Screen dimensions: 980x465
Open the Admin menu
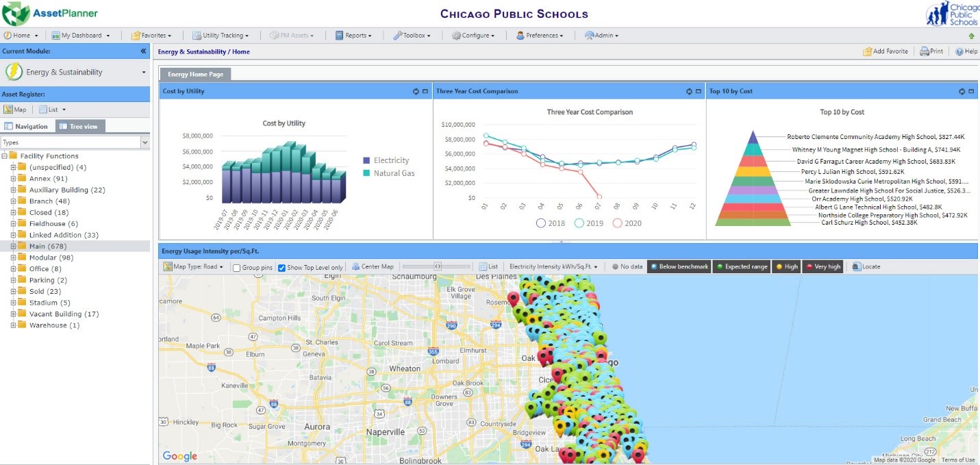pyautogui.click(x=601, y=36)
